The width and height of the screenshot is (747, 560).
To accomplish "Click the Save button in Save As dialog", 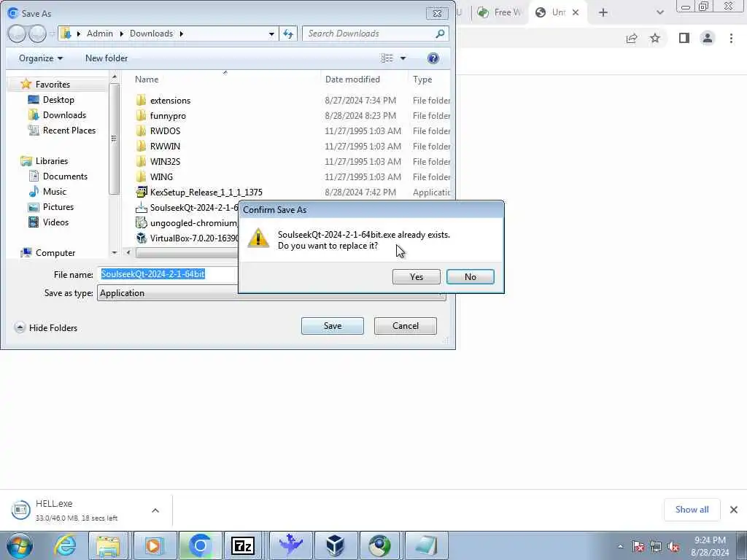I will click(x=332, y=326).
